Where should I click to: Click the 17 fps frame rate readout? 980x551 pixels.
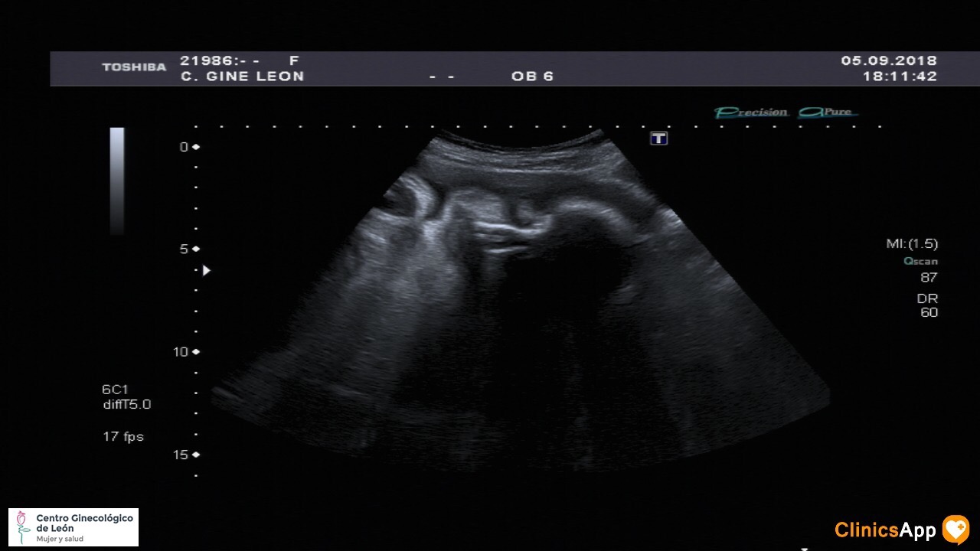[123, 437]
